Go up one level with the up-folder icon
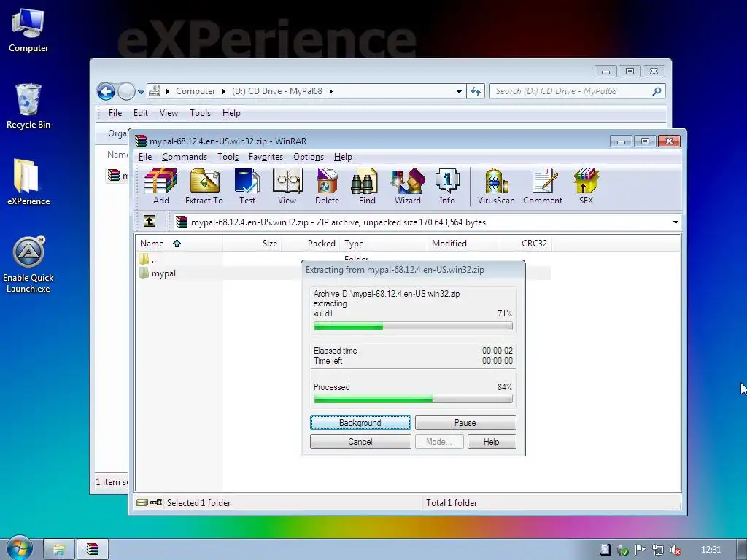Viewport: 747px width, 560px height. 149,222
